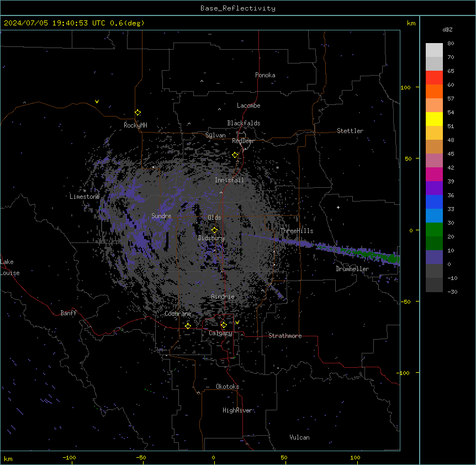Click the Ponoka city label
This screenshot has width=476, height=465.
point(265,75)
